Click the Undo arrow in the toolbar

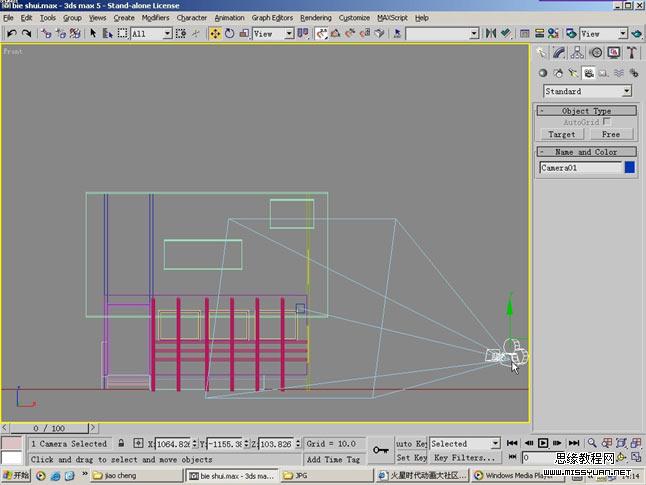pyautogui.click(x=12, y=33)
